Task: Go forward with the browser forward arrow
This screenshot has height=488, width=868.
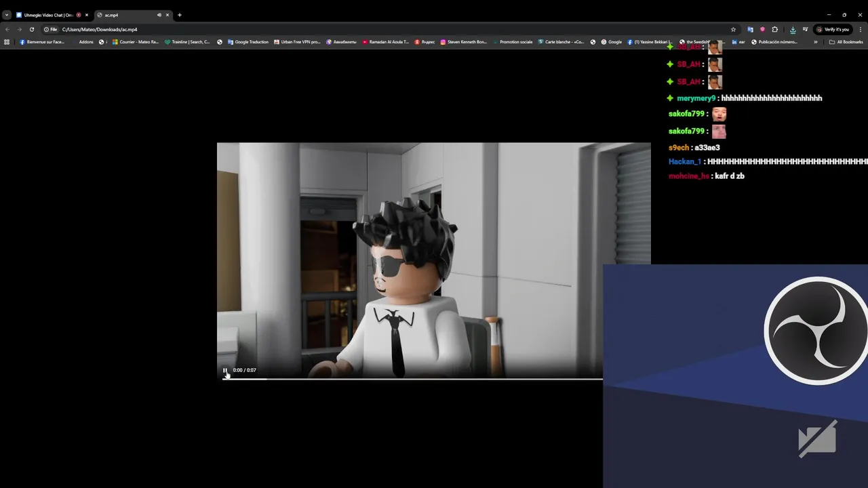Action: coord(19,29)
